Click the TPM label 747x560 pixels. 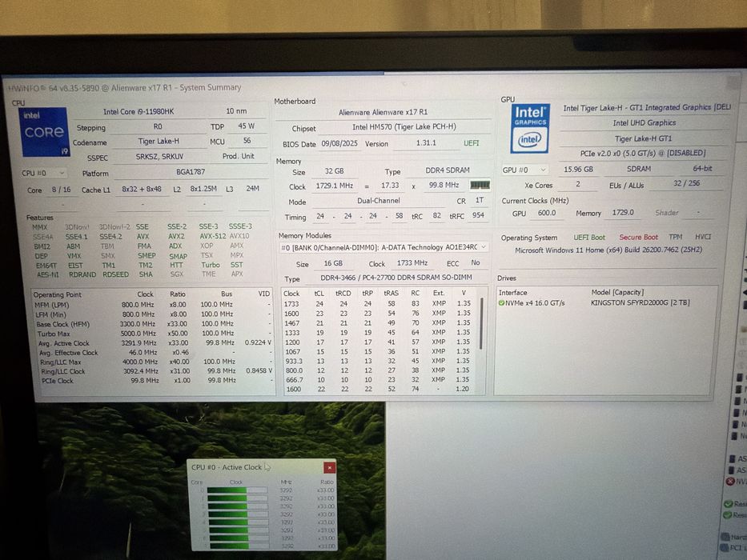tap(675, 237)
